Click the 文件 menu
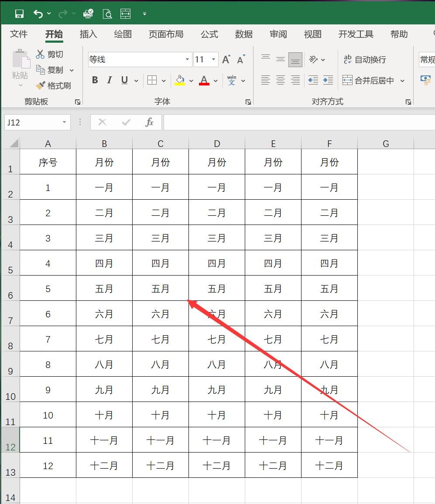This screenshot has height=504, width=435. pos(18,34)
